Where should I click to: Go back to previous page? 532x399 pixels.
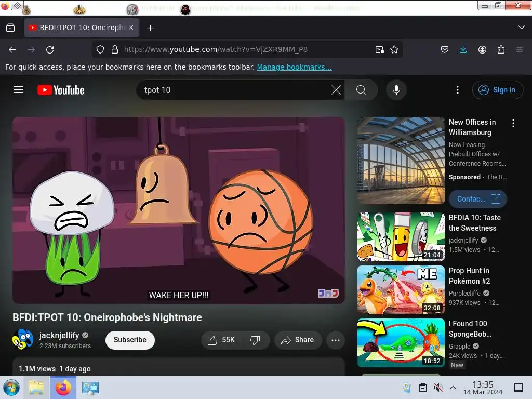12,50
